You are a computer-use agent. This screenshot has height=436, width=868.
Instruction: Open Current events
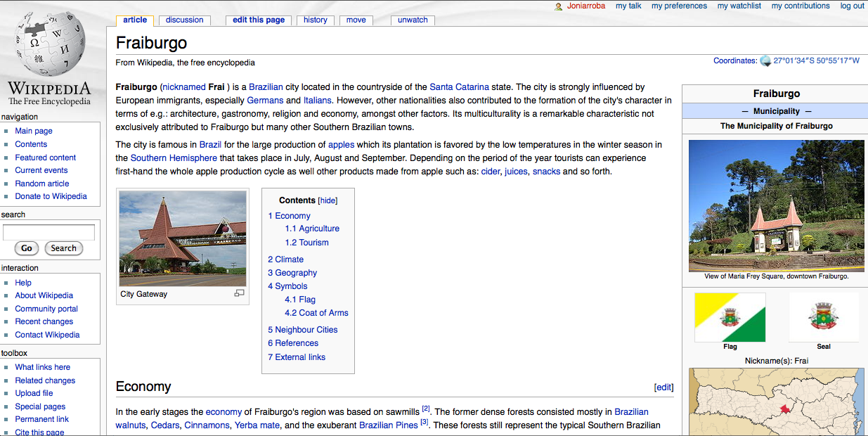click(41, 170)
